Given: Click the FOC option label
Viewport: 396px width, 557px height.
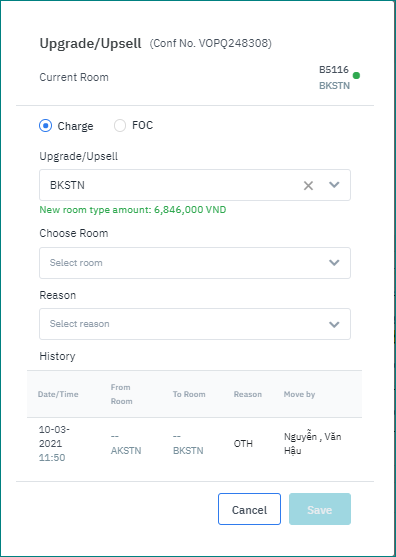Looking at the screenshot, I should 142,125.
